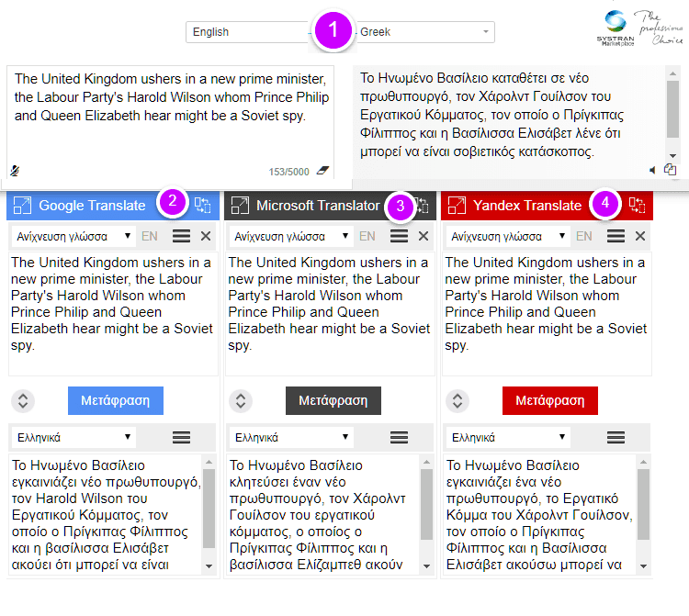Open Microsoft Ελληνικά target language dropdown

(x=291, y=437)
